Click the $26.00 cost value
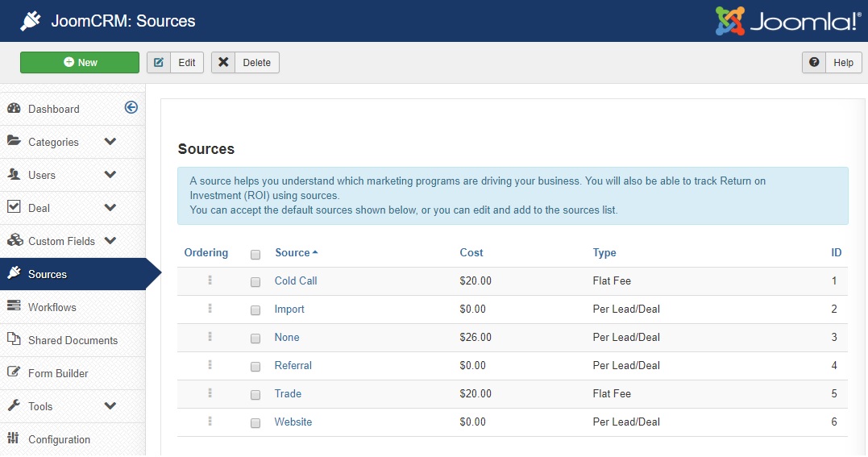This screenshot has height=457, width=868. point(476,338)
